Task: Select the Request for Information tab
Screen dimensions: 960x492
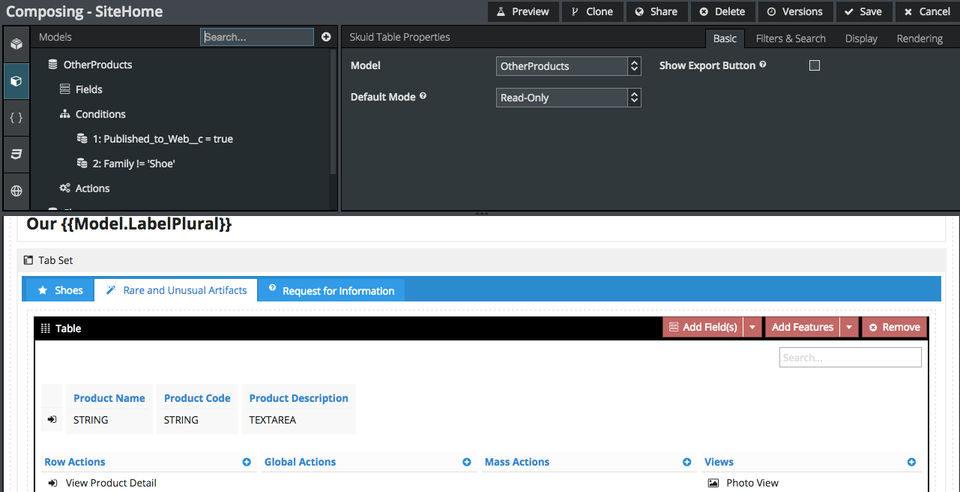Action: pyautogui.click(x=331, y=290)
